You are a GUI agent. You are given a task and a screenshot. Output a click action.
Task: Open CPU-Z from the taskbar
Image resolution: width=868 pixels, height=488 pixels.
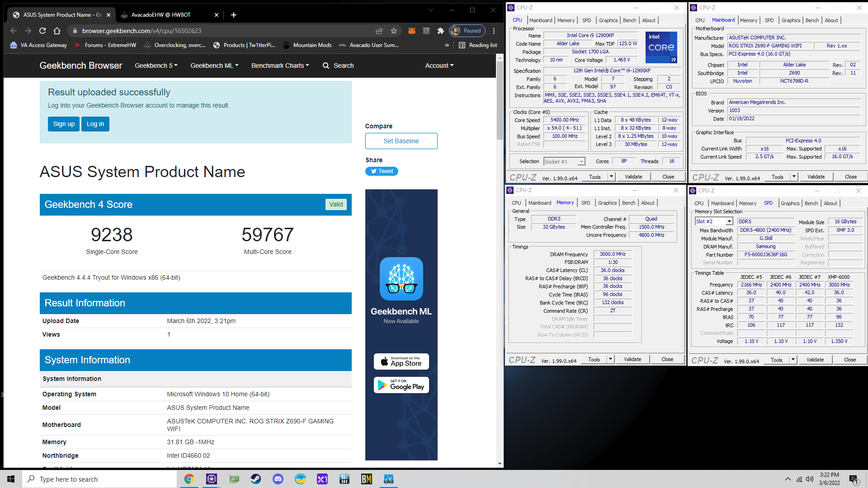(211, 479)
